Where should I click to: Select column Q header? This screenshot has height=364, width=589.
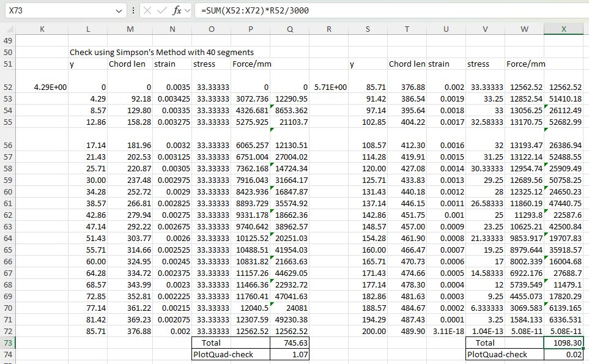point(289,29)
